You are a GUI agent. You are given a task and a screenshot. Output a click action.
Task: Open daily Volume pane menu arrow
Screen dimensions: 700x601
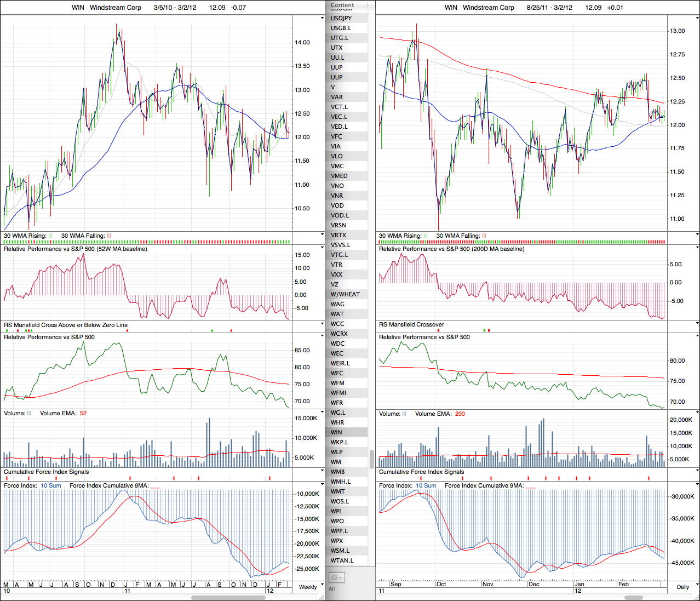tap(697, 413)
